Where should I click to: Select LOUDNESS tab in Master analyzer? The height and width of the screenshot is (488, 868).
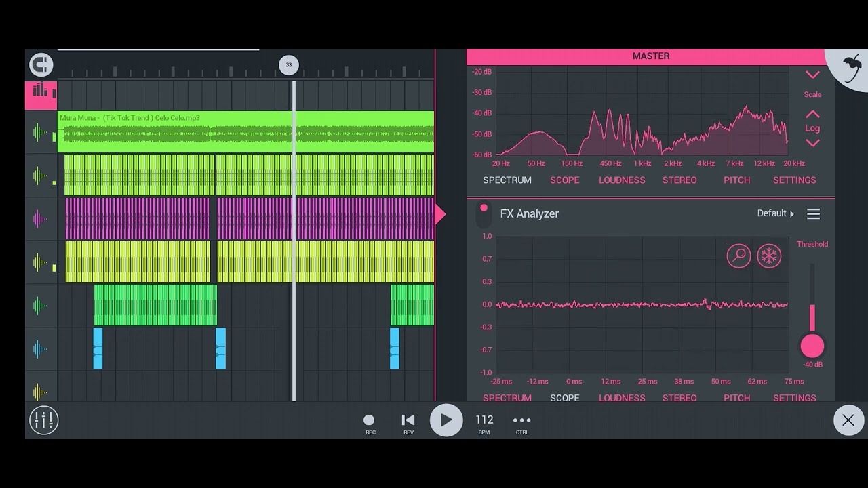point(622,180)
